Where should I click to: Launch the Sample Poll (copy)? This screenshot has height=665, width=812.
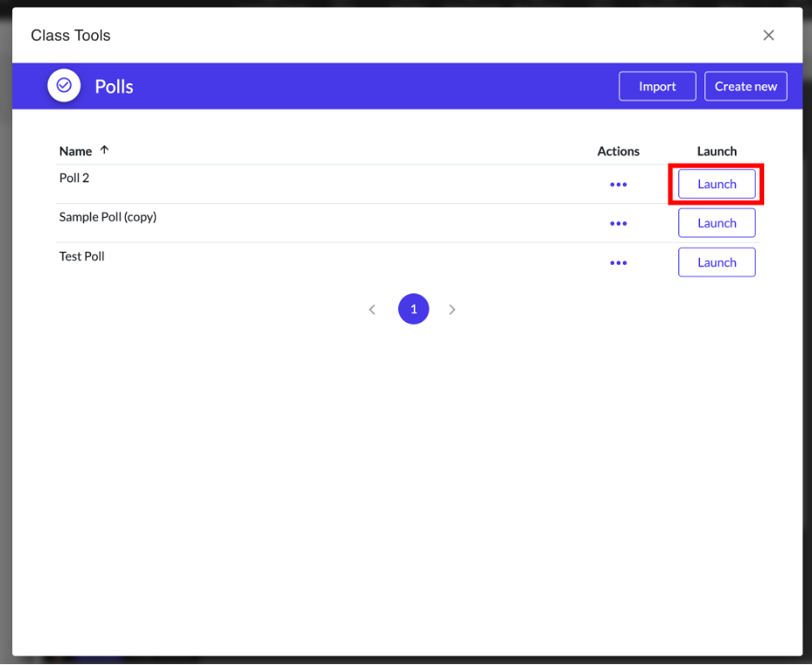pyautogui.click(x=717, y=223)
